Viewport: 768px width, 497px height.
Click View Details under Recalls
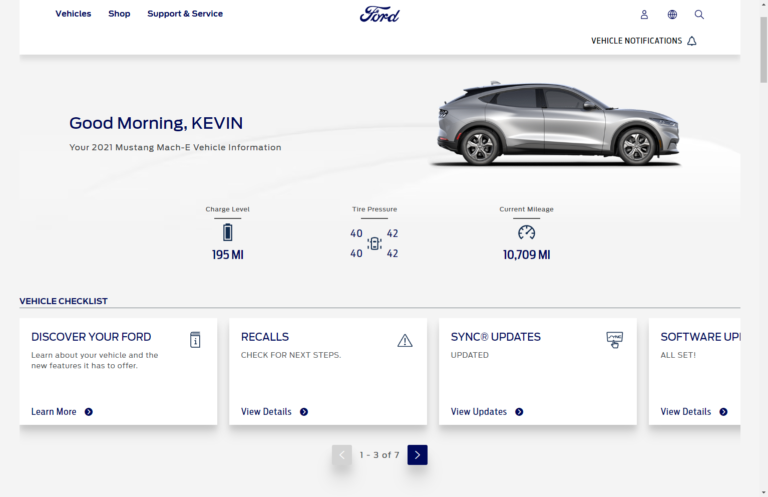point(266,412)
